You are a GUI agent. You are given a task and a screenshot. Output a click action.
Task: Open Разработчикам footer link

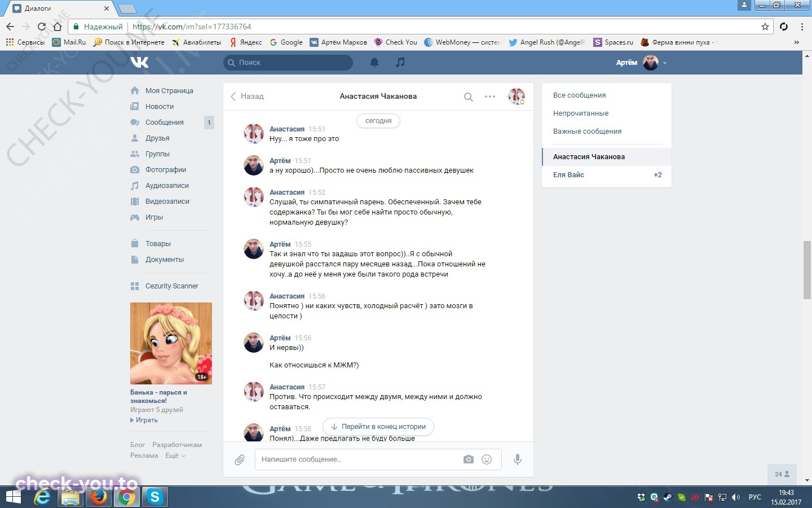[177, 445]
